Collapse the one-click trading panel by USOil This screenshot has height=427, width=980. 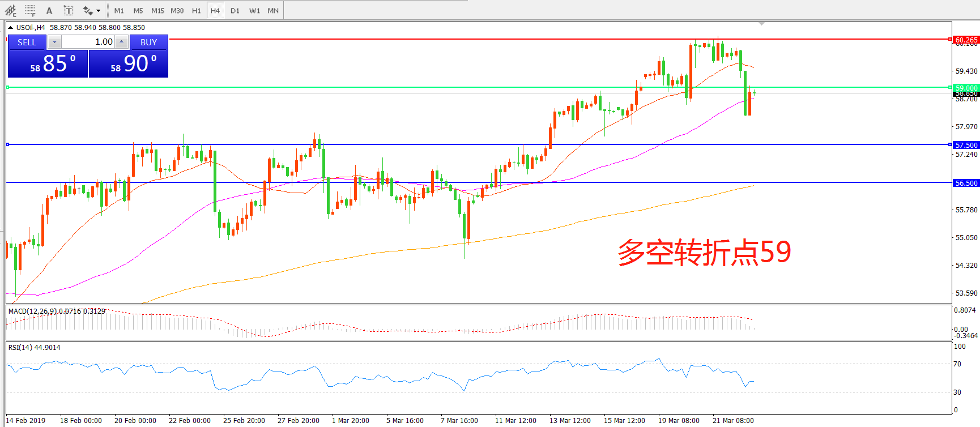11,28
